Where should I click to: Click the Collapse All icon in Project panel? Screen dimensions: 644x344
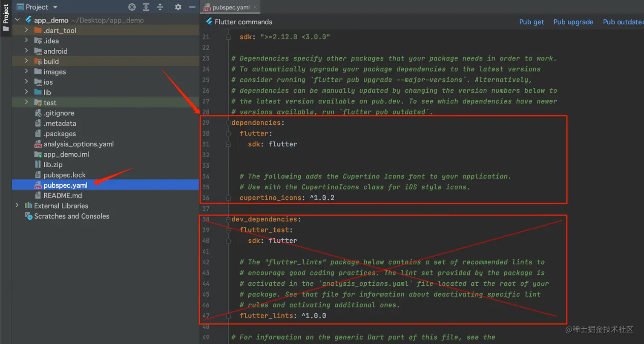[x=160, y=7]
